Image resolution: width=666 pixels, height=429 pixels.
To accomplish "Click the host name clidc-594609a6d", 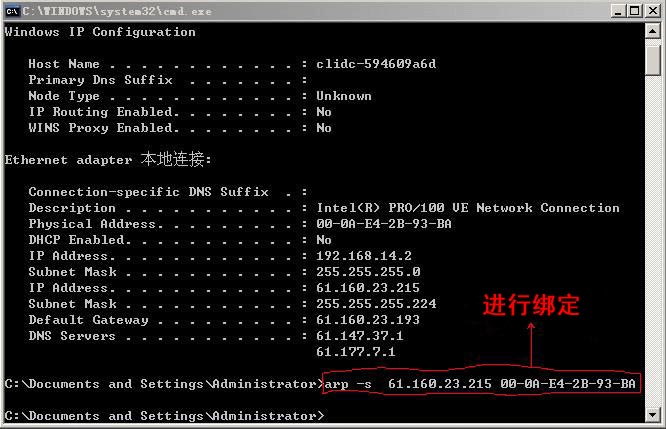I will coord(376,64).
